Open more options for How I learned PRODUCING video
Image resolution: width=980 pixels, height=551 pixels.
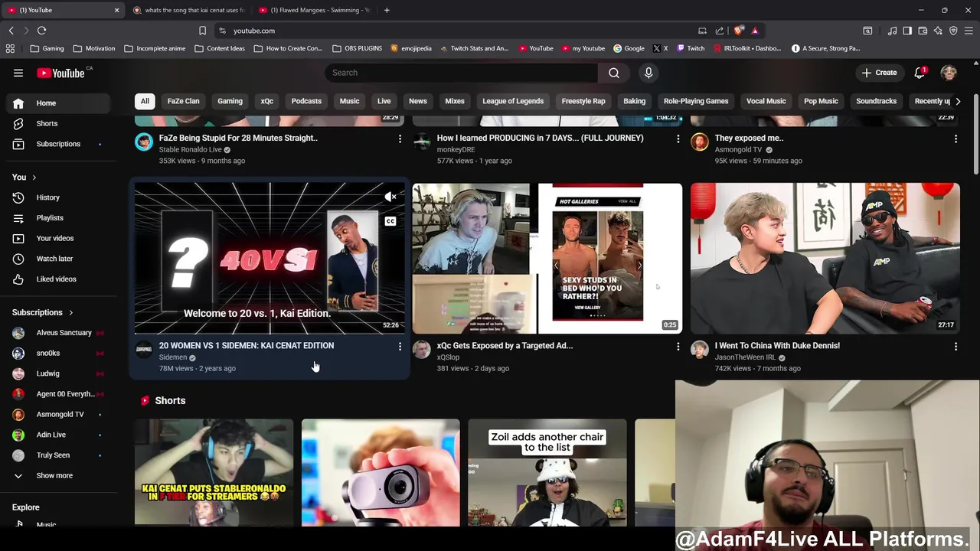(678, 139)
